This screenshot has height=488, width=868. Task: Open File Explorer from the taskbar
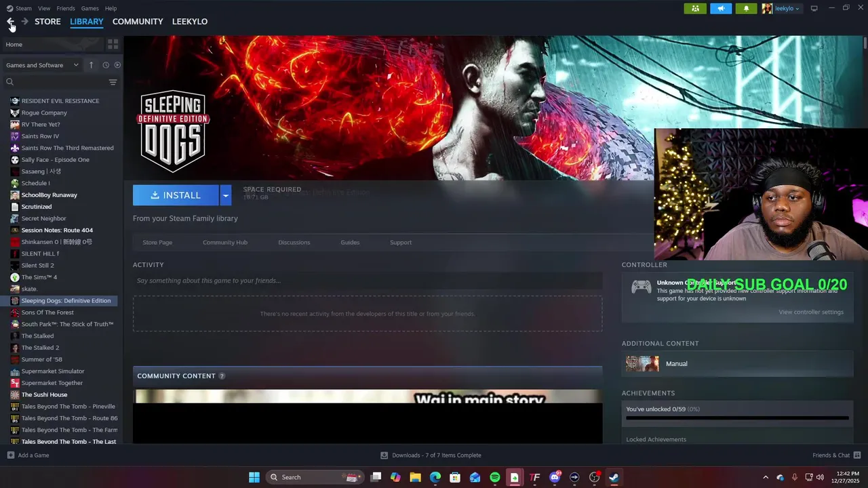[415, 477]
